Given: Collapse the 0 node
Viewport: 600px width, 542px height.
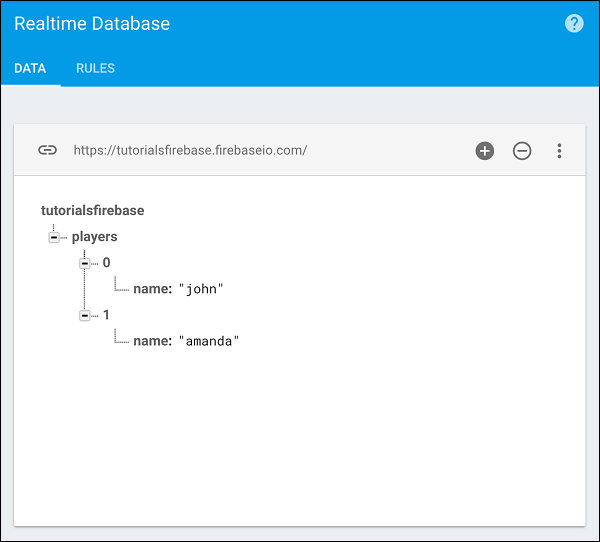Looking at the screenshot, I should tap(85, 263).
